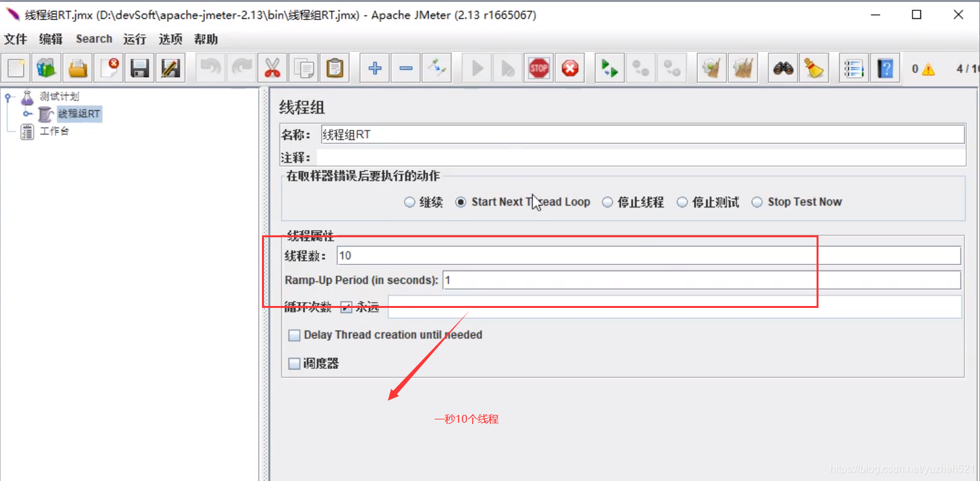The width and height of the screenshot is (980, 481).
Task: Open the Templates icon
Action: click(x=46, y=67)
